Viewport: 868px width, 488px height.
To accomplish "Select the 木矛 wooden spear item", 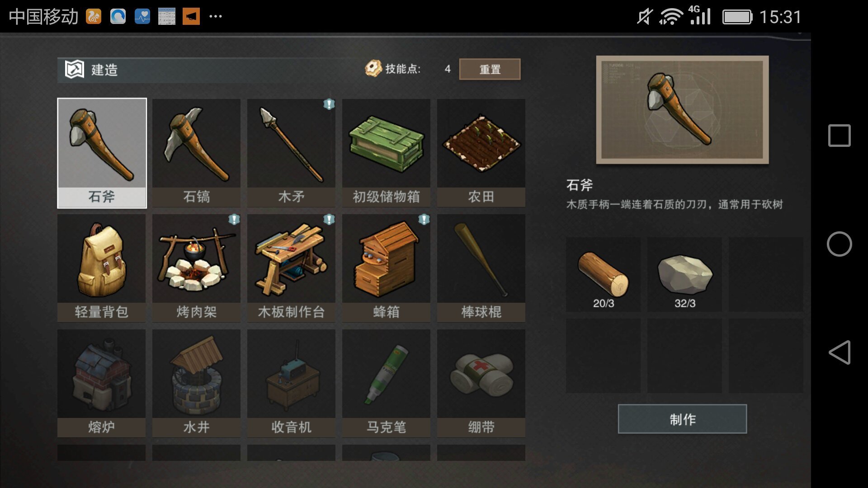I will (x=291, y=153).
